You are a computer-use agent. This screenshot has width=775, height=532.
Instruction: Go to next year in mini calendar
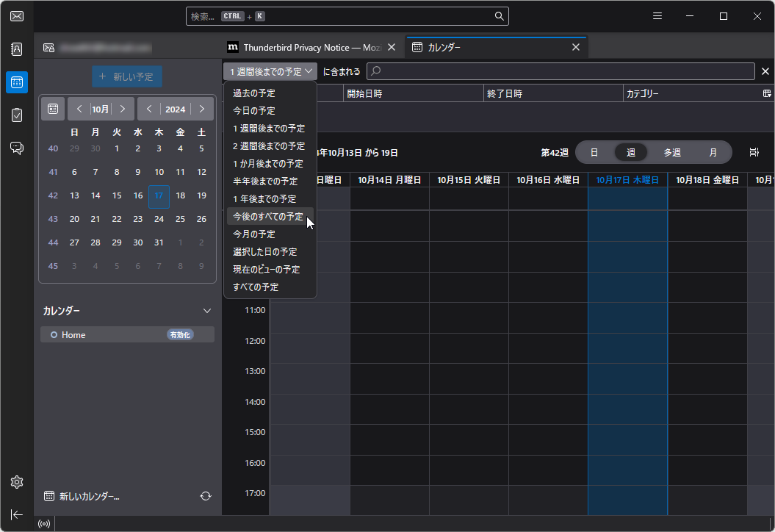pyautogui.click(x=202, y=109)
